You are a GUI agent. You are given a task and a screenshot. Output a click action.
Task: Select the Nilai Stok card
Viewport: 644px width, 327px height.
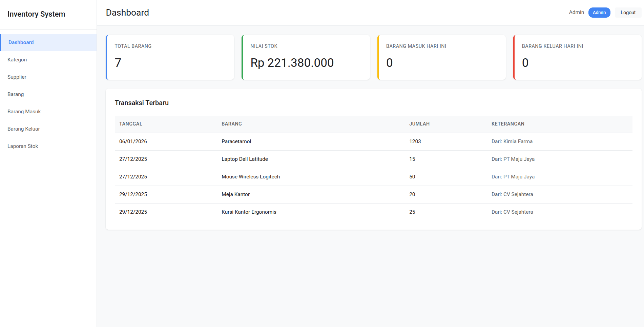306,57
